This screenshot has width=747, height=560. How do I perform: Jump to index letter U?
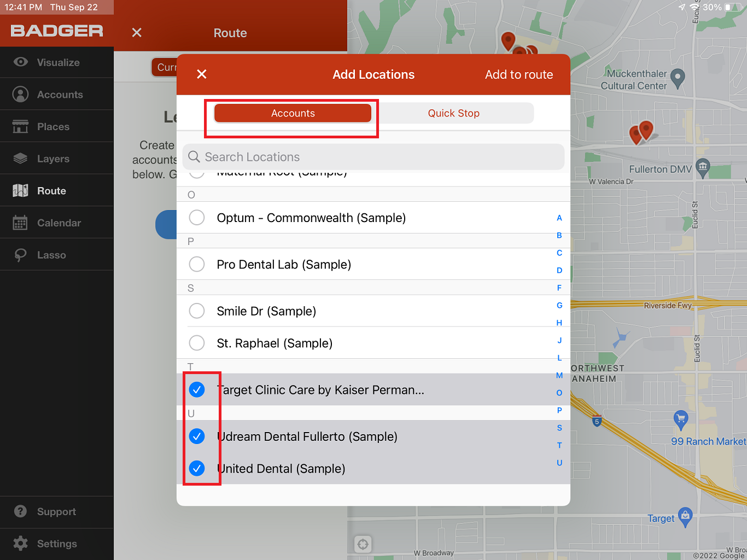click(x=559, y=463)
